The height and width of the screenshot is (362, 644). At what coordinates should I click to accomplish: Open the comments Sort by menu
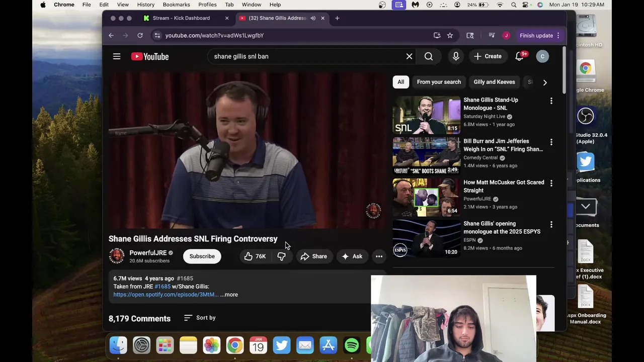coord(200,318)
